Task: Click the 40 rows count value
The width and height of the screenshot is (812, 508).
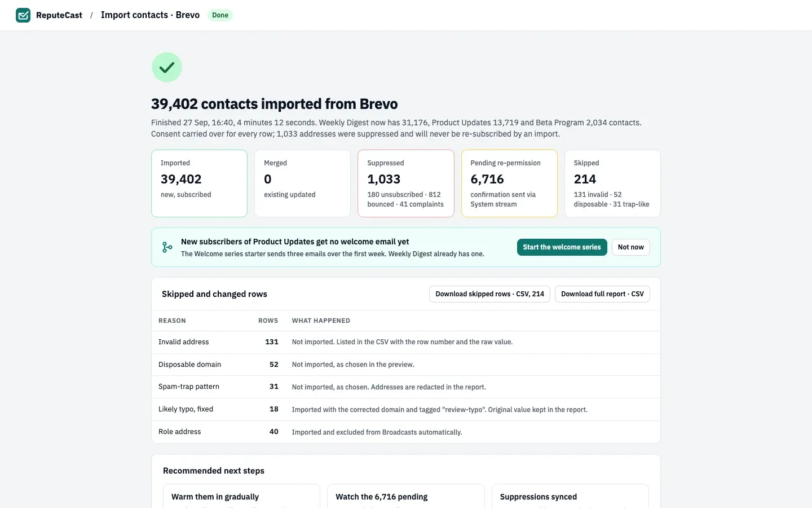Action: tap(274, 432)
